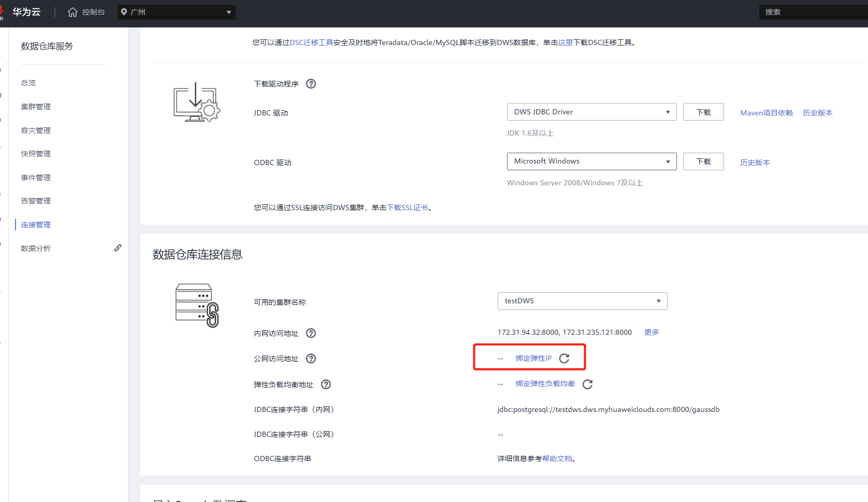Refresh the 公网访问地址 row
This screenshot has width=868, height=502.
(x=564, y=358)
